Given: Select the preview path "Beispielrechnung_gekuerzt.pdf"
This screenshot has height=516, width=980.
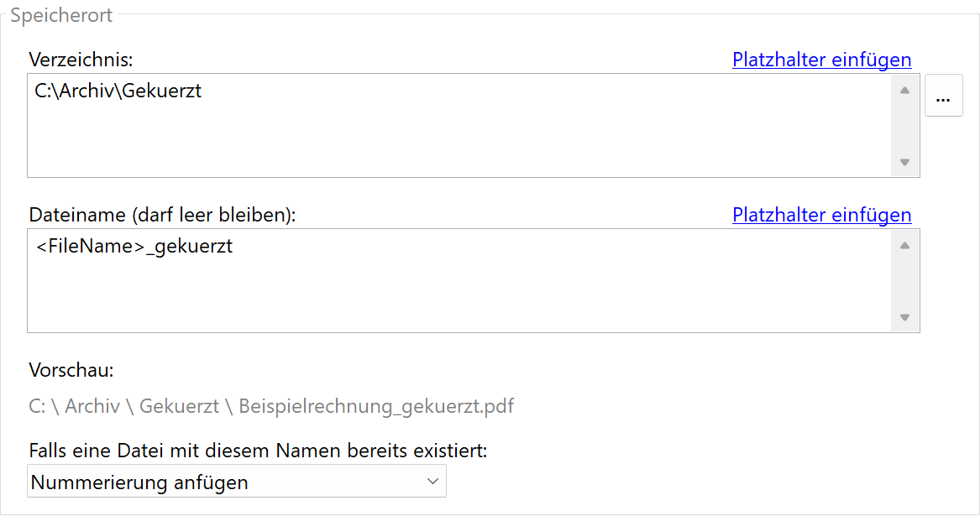Looking at the screenshot, I should click(376, 405).
